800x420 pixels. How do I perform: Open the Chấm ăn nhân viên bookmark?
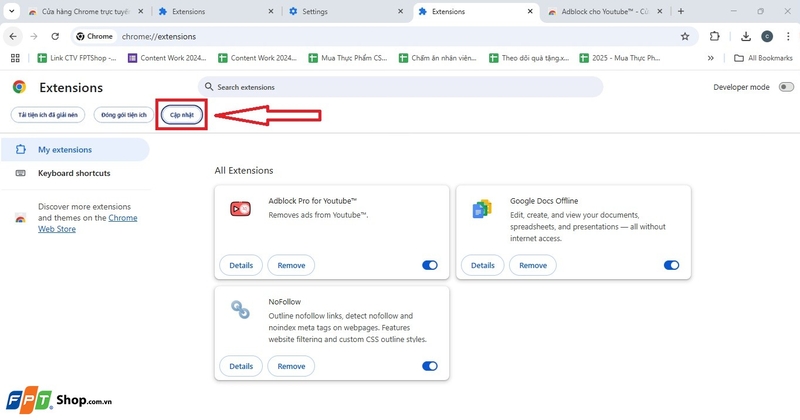438,58
